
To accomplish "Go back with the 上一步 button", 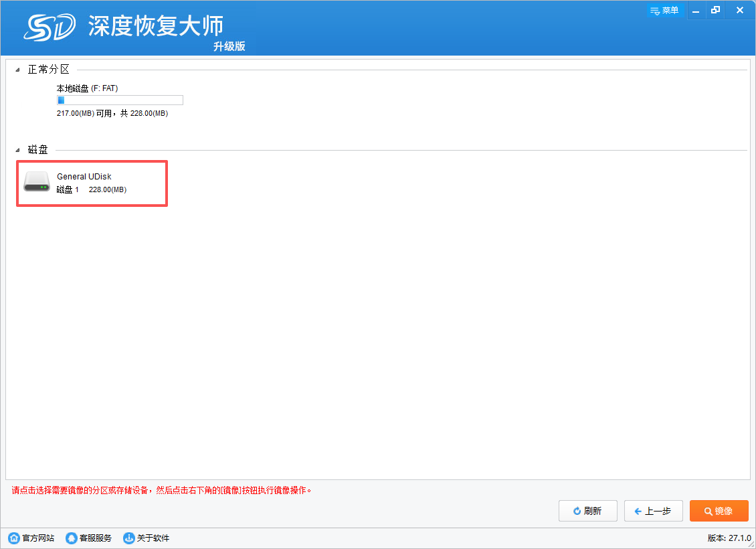I will pyautogui.click(x=653, y=511).
